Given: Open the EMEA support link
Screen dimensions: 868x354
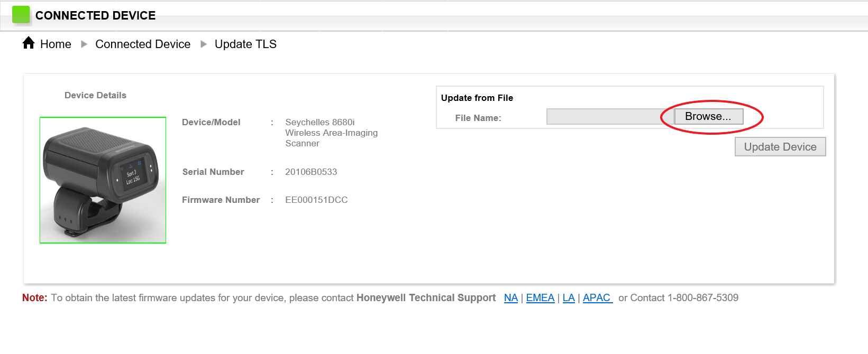Looking at the screenshot, I should [540, 298].
